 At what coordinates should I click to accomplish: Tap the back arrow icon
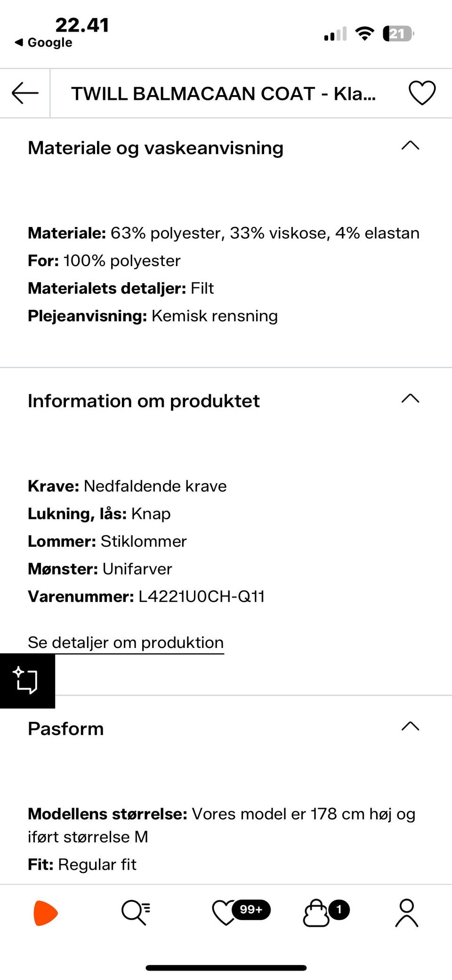coord(25,93)
